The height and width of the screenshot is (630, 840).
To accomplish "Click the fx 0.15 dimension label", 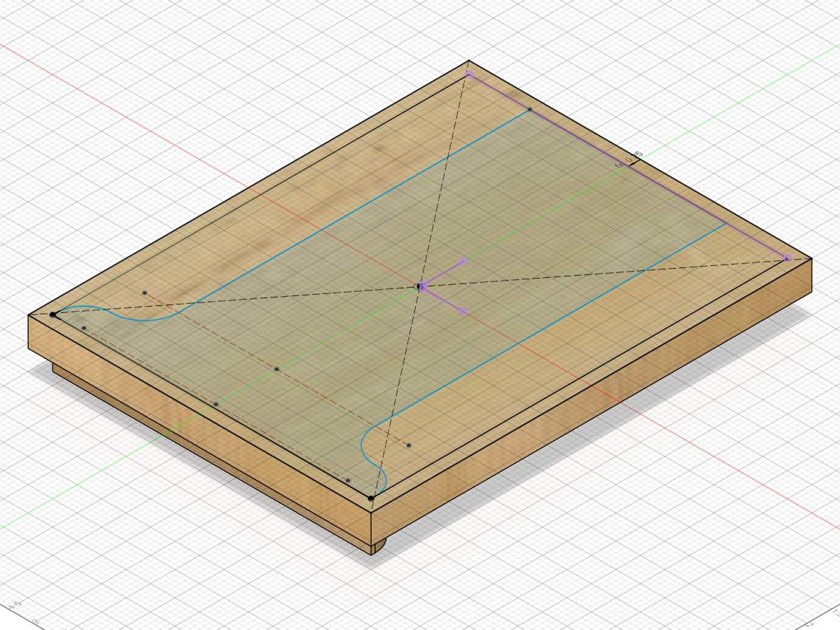I will [629, 160].
